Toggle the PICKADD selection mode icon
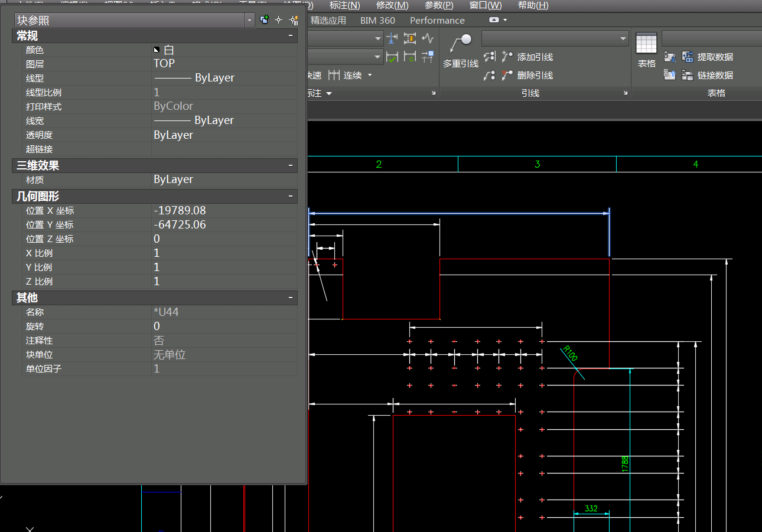This screenshot has height=532, width=762. [x=264, y=20]
